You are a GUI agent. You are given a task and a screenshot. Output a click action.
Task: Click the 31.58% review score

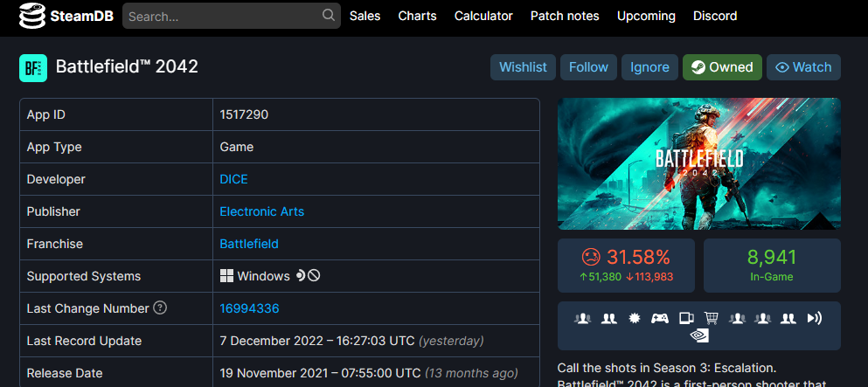(x=638, y=257)
